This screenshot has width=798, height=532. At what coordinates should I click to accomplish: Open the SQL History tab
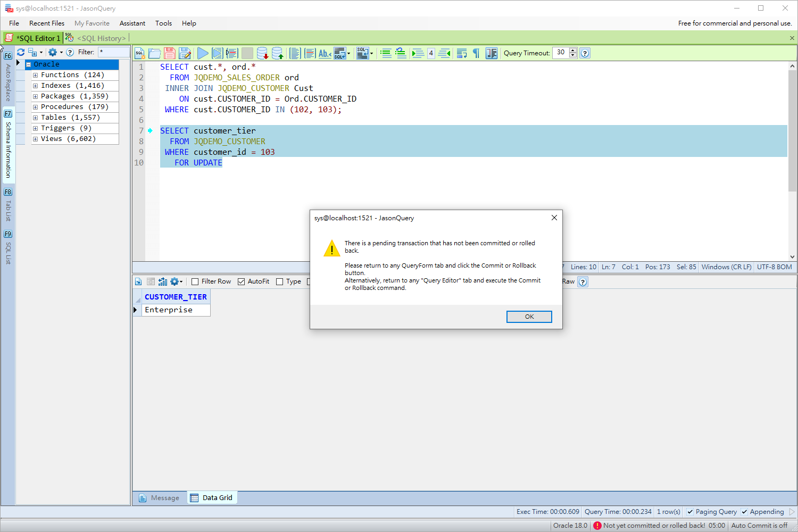[96, 38]
